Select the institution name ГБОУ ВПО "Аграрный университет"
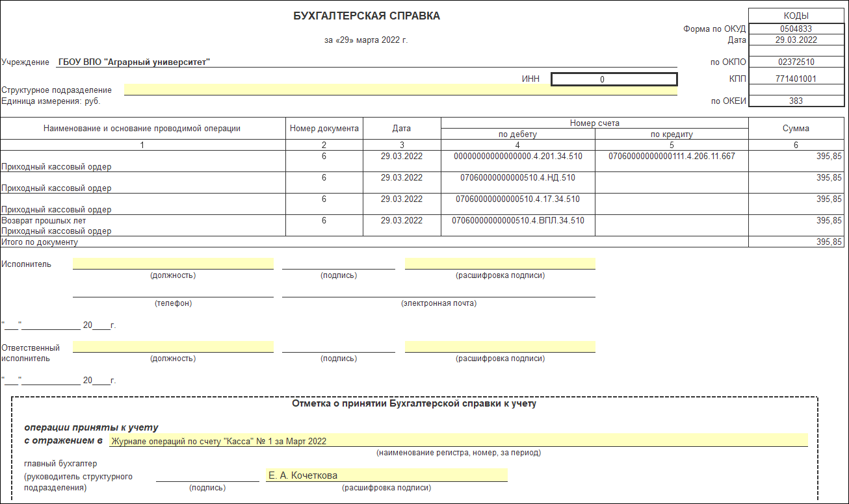This screenshot has height=504, width=849. pyautogui.click(x=135, y=62)
